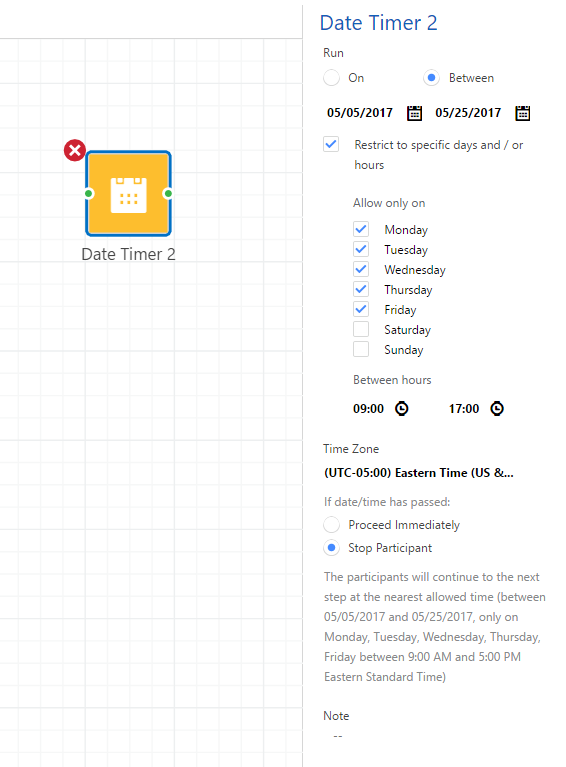Viewport: 566px width, 767px height.
Task: Open clock picker for 17:00 end hour
Action: click(x=497, y=408)
